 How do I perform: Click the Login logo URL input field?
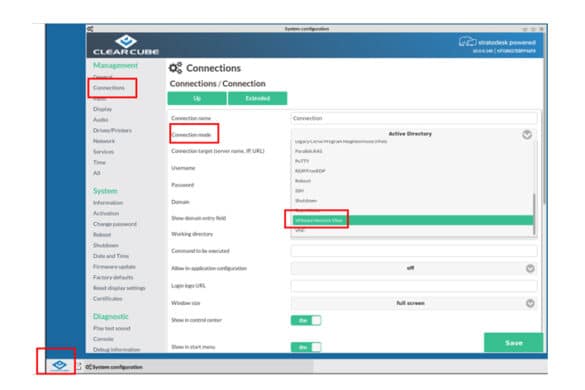pos(413,286)
